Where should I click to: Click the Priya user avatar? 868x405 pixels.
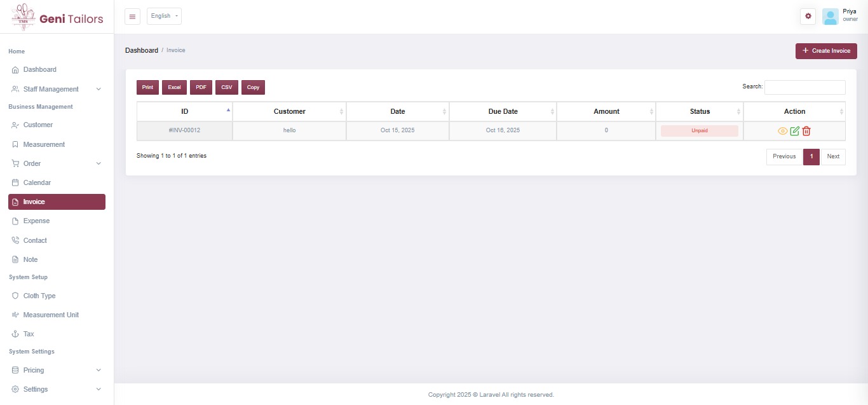(x=830, y=17)
